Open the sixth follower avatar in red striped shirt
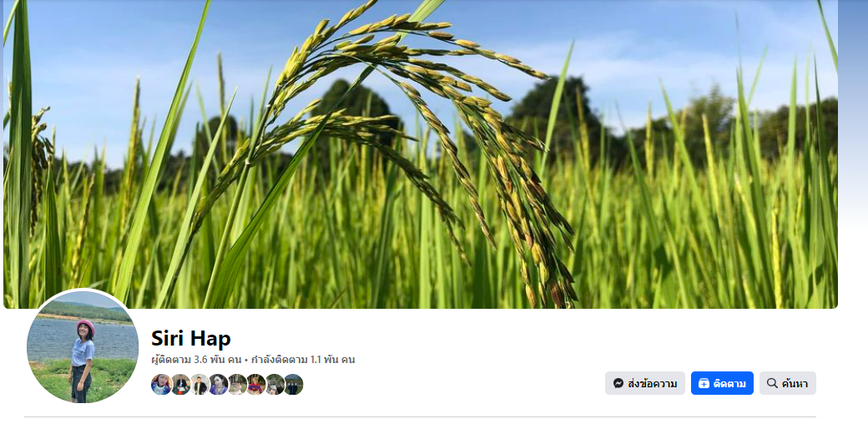Viewport: 868px width, 424px height. pos(255,384)
